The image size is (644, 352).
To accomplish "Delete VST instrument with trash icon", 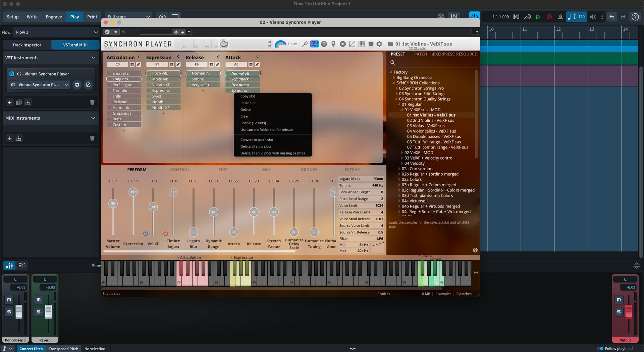I will (92, 103).
